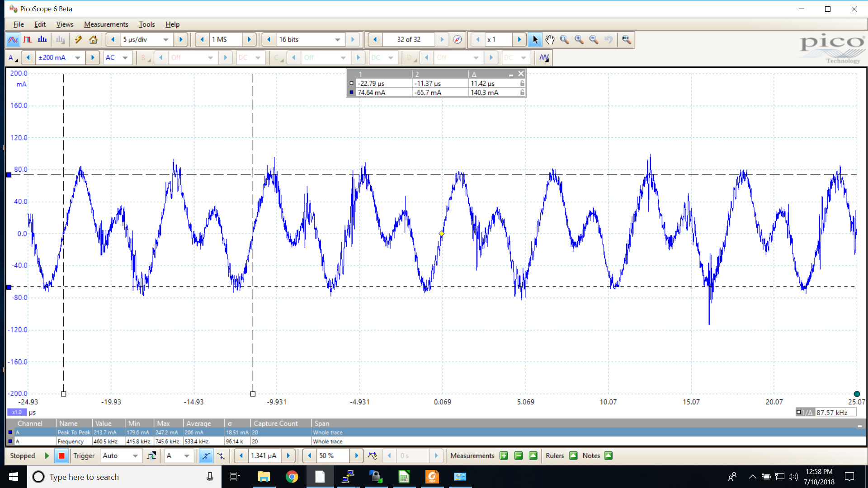Open Trigger mode Auto dropdown

[135, 456]
